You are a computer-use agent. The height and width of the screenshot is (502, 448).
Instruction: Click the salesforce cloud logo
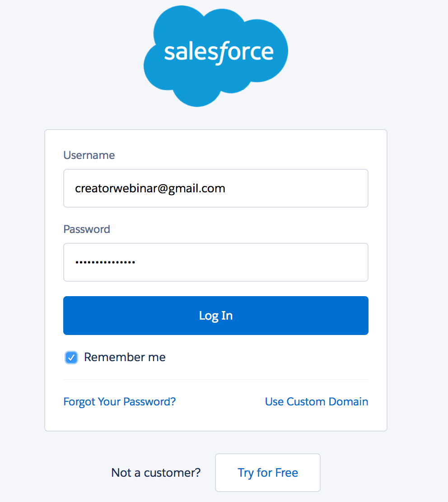coord(215,54)
